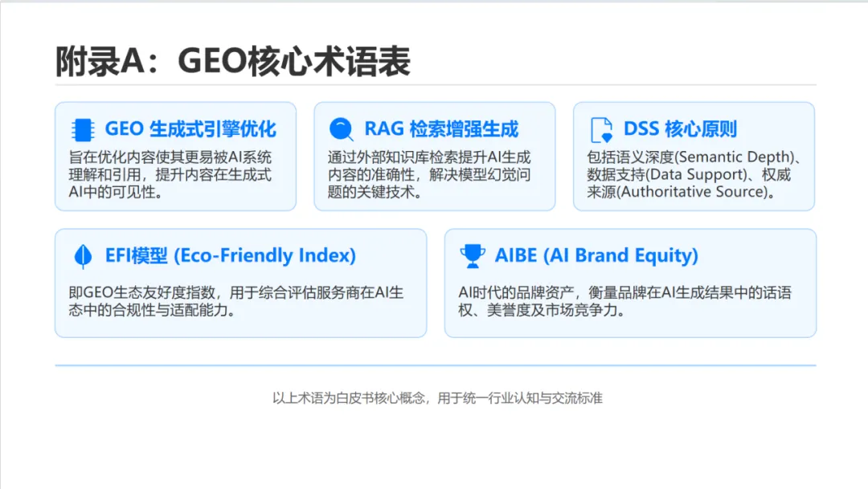The height and width of the screenshot is (489, 868).
Task: Click the GEO description starting with 旨在优化内容
Action: (170, 174)
